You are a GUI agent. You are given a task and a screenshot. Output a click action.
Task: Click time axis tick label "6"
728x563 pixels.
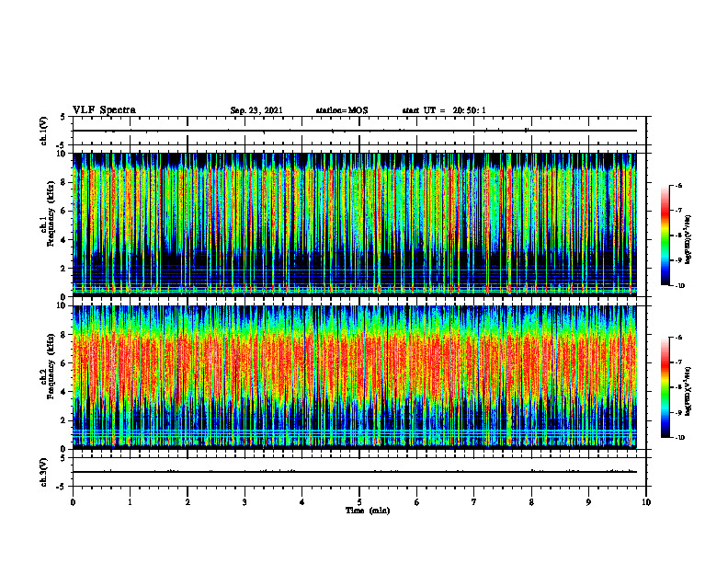coord(417,502)
